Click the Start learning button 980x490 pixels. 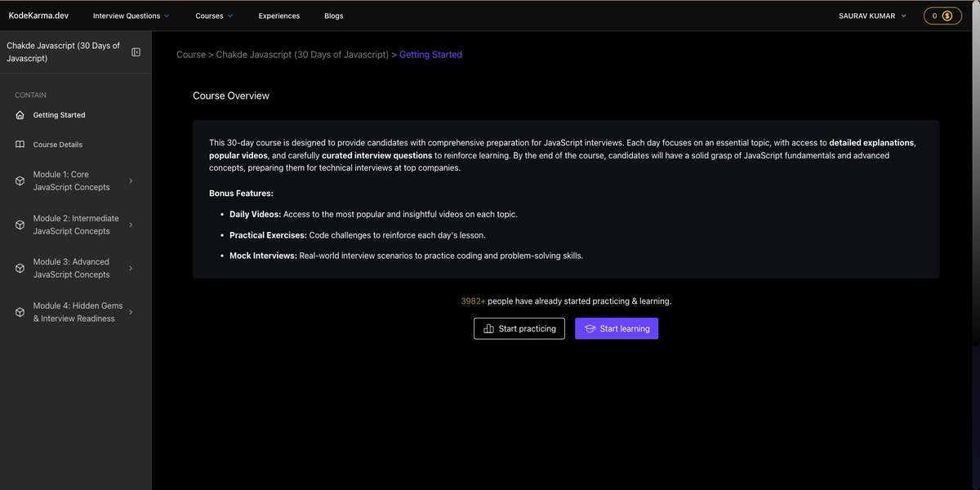point(617,328)
